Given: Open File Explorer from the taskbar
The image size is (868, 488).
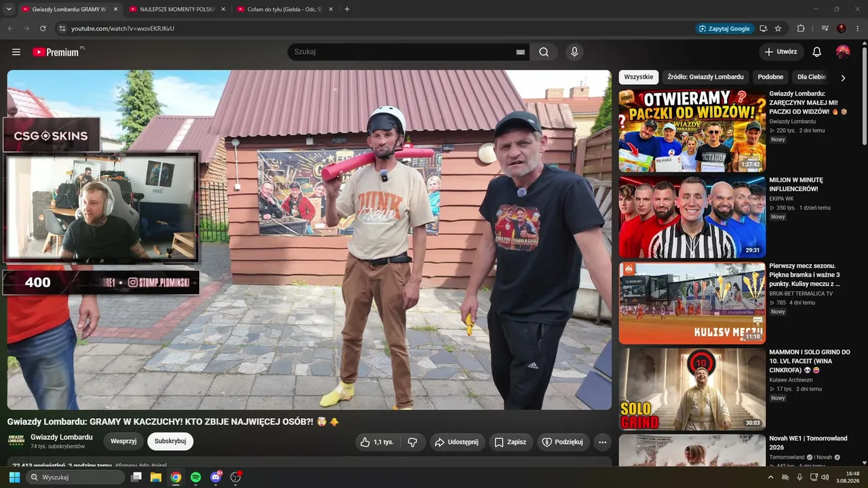Looking at the screenshot, I should point(156,477).
